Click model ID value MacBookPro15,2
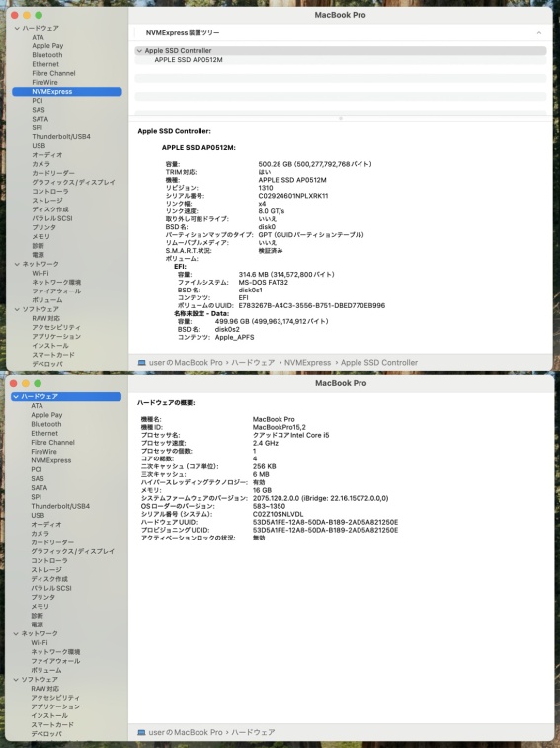The width and height of the screenshot is (560, 748). (x=280, y=428)
